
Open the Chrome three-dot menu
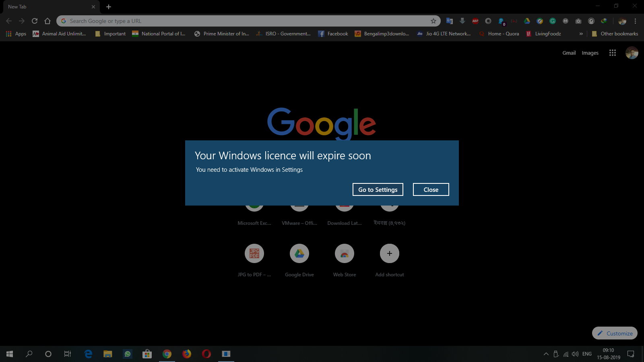(636, 21)
